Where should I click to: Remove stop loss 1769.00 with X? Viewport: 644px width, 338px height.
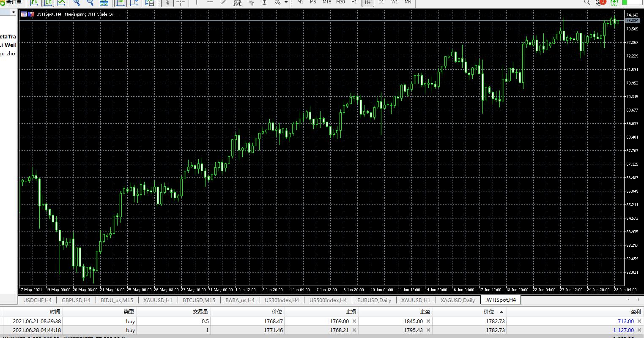click(x=354, y=322)
